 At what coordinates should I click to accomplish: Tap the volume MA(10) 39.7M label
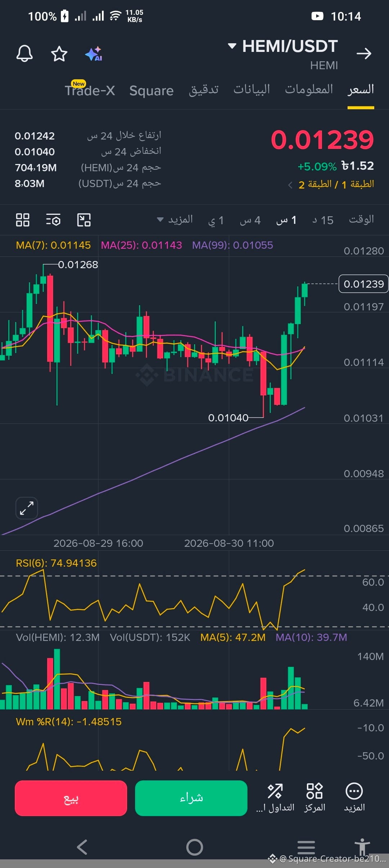click(x=312, y=637)
